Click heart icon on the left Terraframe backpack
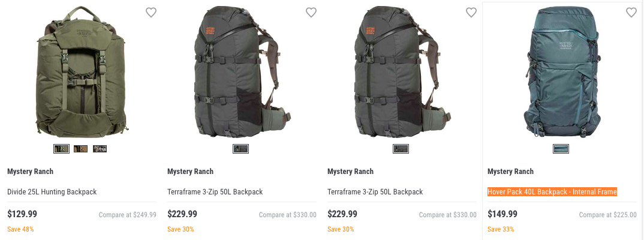Screen dimensions: 644x240 pyautogui.click(x=311, y=13)
